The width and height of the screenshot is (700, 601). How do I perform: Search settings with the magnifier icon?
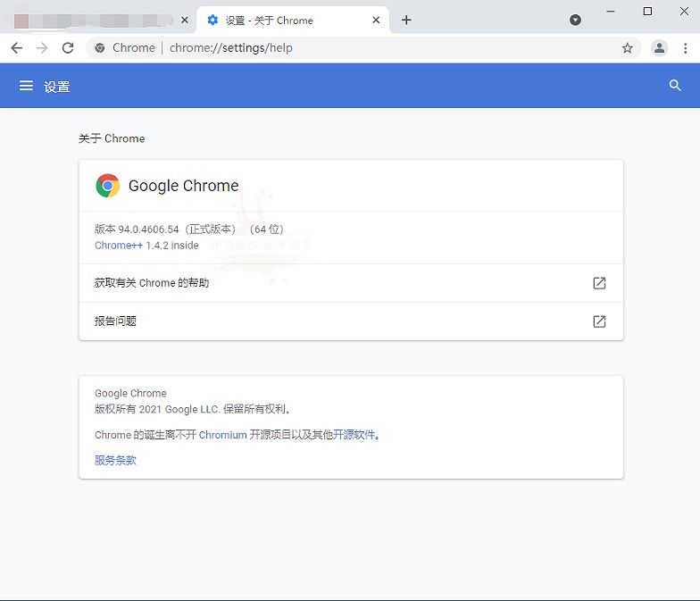(675, 86)
